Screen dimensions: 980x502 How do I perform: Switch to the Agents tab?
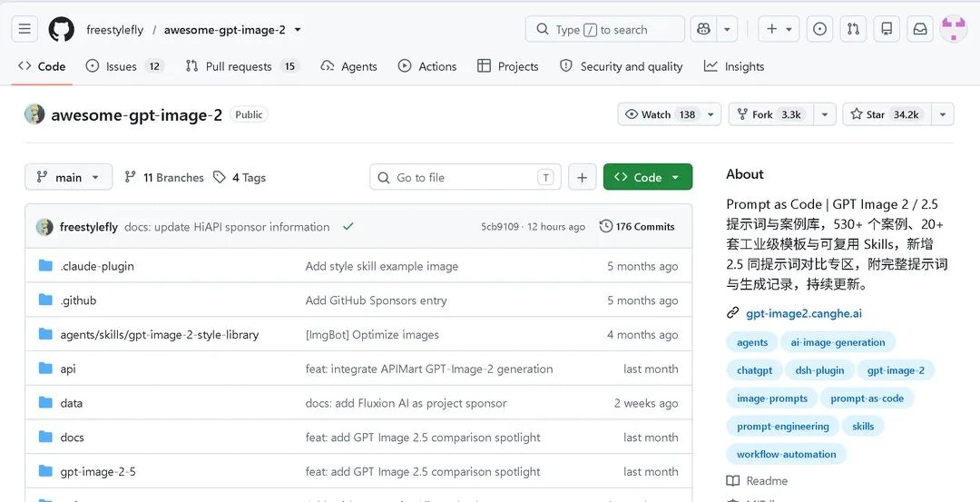(348, 66)
